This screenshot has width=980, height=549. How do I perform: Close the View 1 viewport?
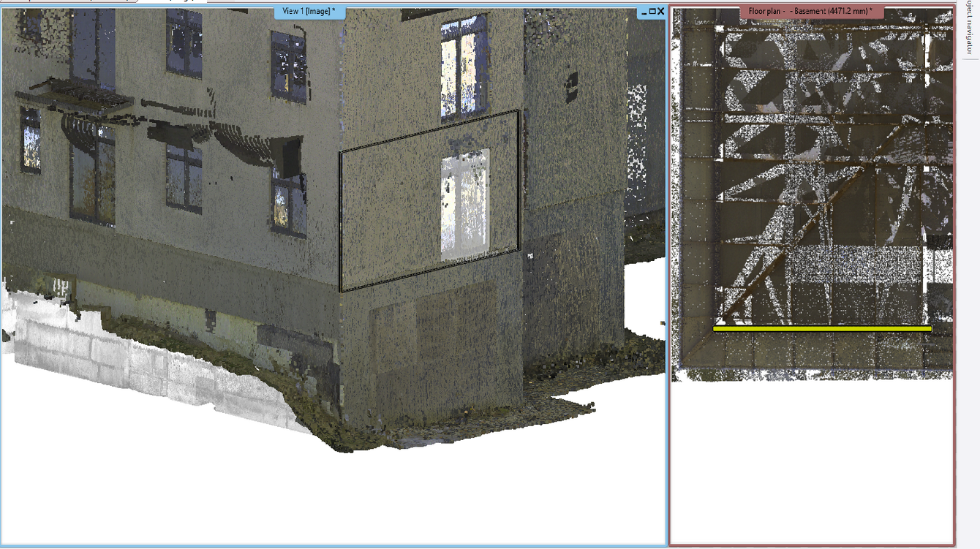click(x=661, y=12)
